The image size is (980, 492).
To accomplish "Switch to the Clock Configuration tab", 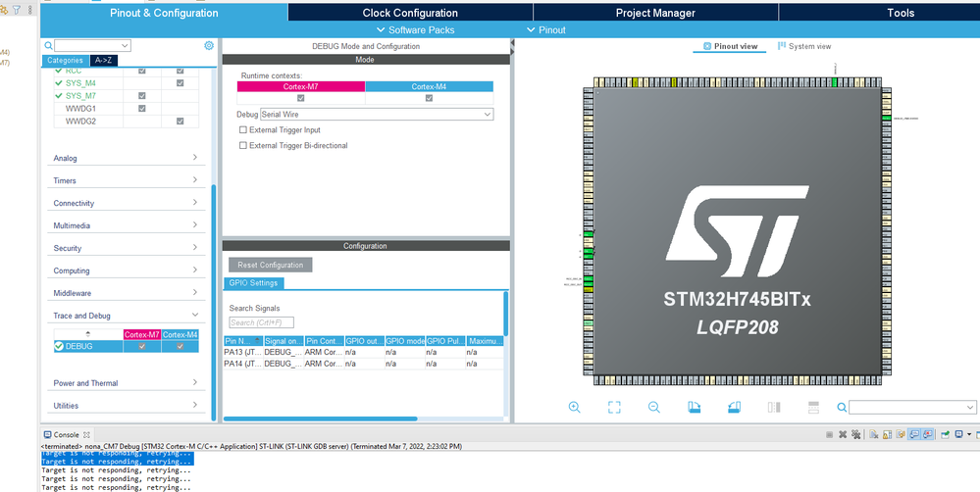I will click(x=410, y=13).
